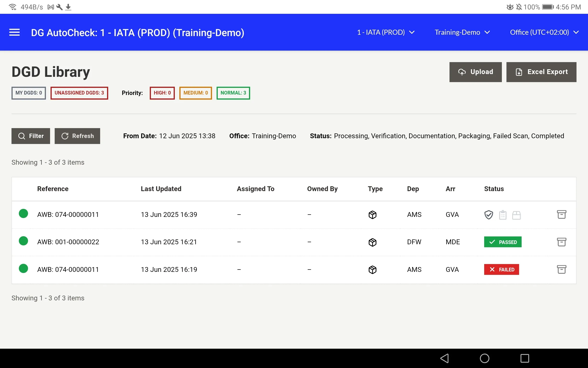588x368 pixels.
Task: Toggle the UNASSIGNED DGDS: 3 filter
Action: [x=79, y=93]
